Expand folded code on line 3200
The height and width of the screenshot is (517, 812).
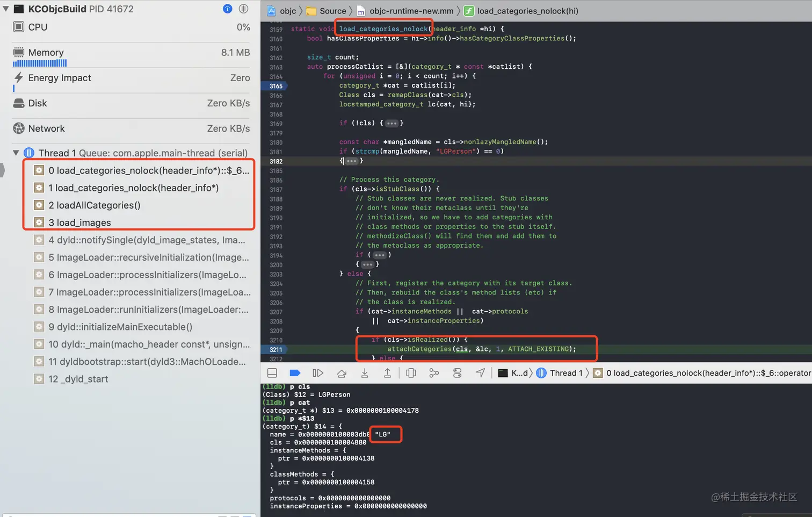367,264
